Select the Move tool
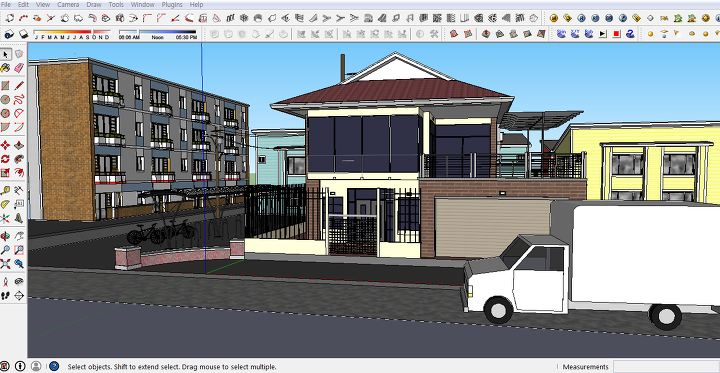This screenshot has width=720, height=373. 6,146
